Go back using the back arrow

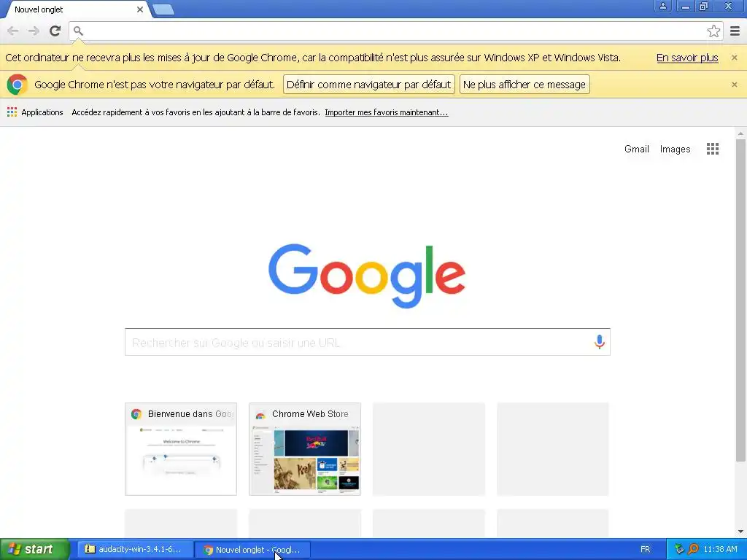point(13,31)
